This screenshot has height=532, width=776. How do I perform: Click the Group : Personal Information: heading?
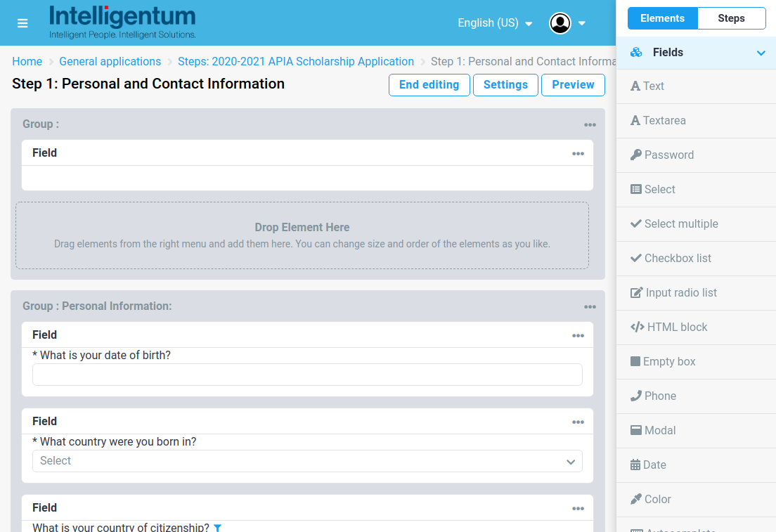[97, 306]
